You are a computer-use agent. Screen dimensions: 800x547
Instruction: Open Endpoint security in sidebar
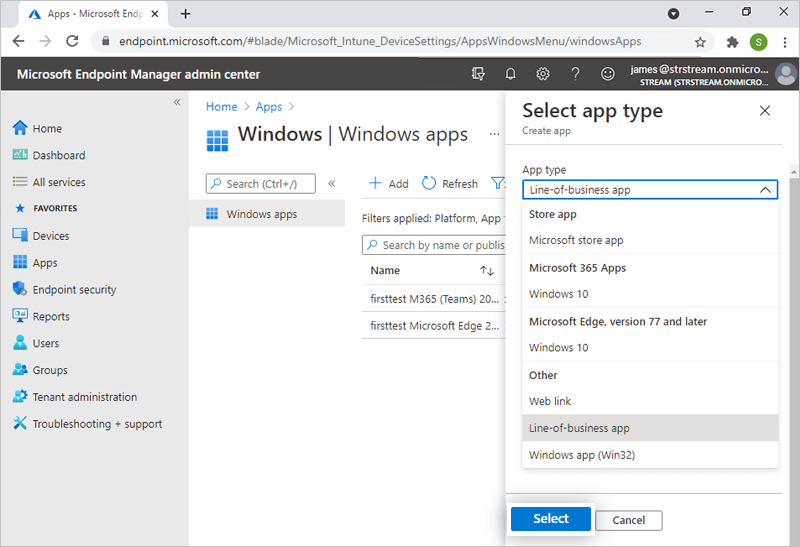pyautogui.click(x=74, y=290)
